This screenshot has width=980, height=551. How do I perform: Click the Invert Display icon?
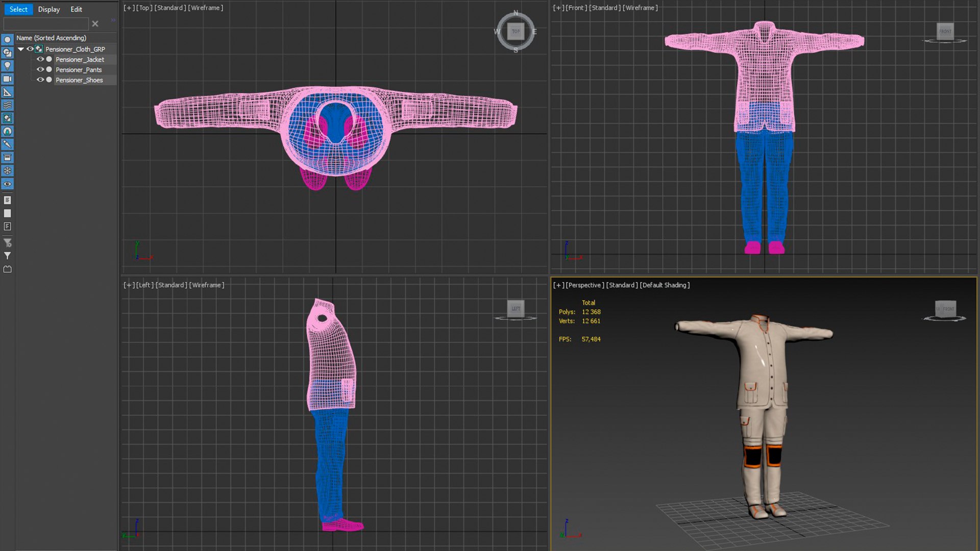7,227
